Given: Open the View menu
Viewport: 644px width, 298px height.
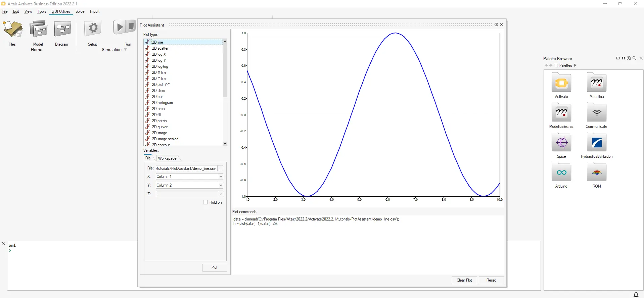Looking at the screenshot, I should [x=28, y=11].
